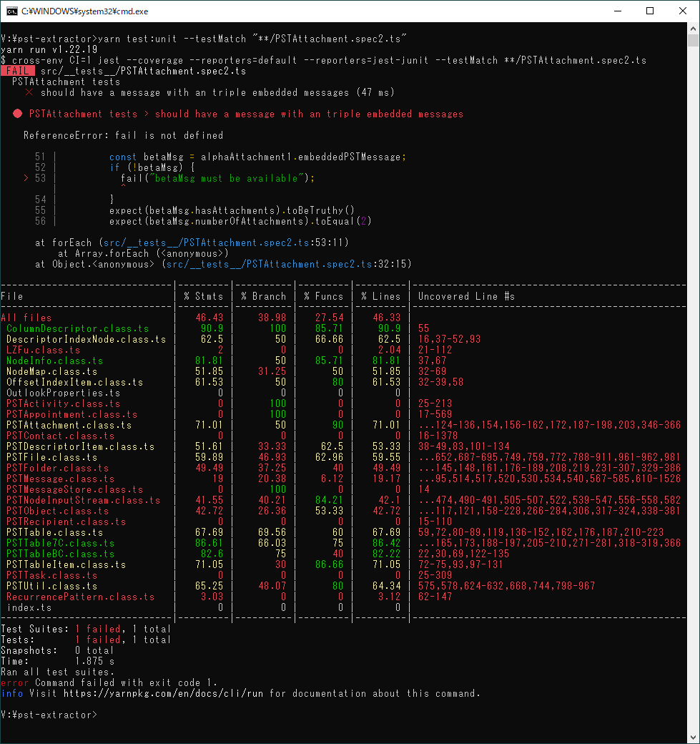Click the 'Uncovered Line #s' header
This screenshot has height=744, width=700.
(x=466, y=297)
